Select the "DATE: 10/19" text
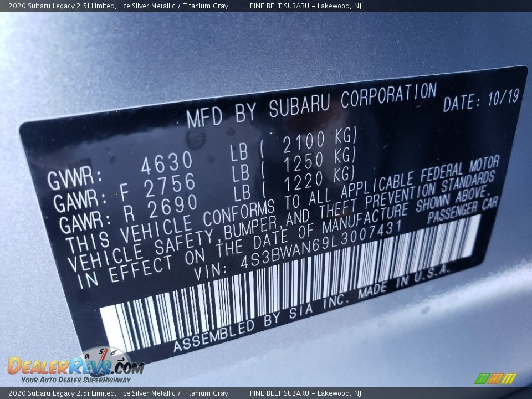 [481, 100]
